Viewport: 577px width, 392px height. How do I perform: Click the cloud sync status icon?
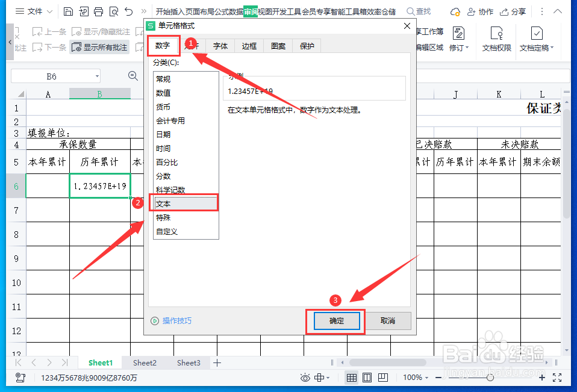point(455,11)
